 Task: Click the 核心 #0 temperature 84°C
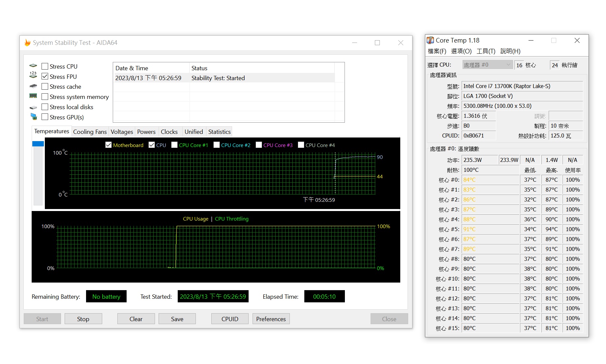tap(490, 180)
